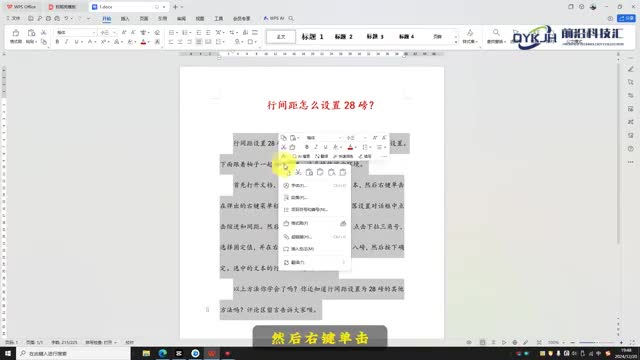Toggle Underline in the ribbon
Viewport: 640px width, 360px height.
(x=76, y=42)
